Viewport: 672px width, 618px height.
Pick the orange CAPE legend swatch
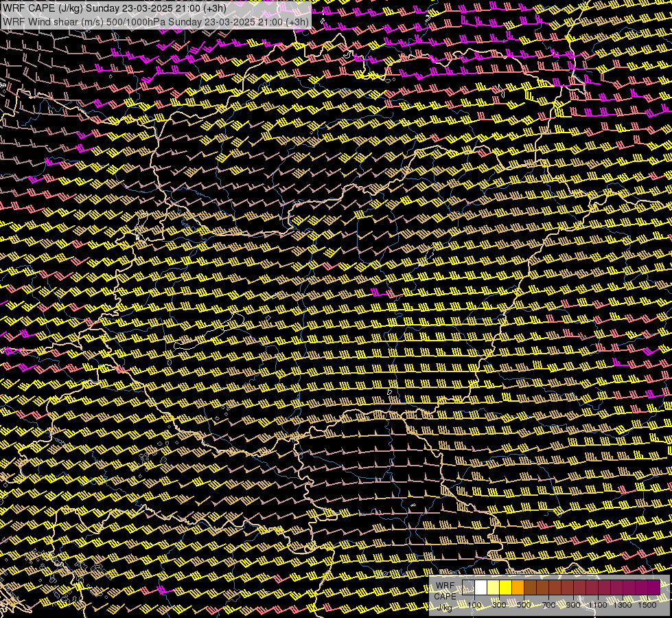(x=518, y=587)
